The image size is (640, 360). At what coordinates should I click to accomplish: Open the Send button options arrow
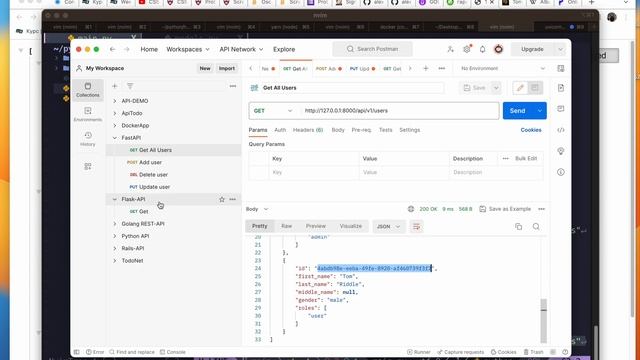(x=540, y=111)
